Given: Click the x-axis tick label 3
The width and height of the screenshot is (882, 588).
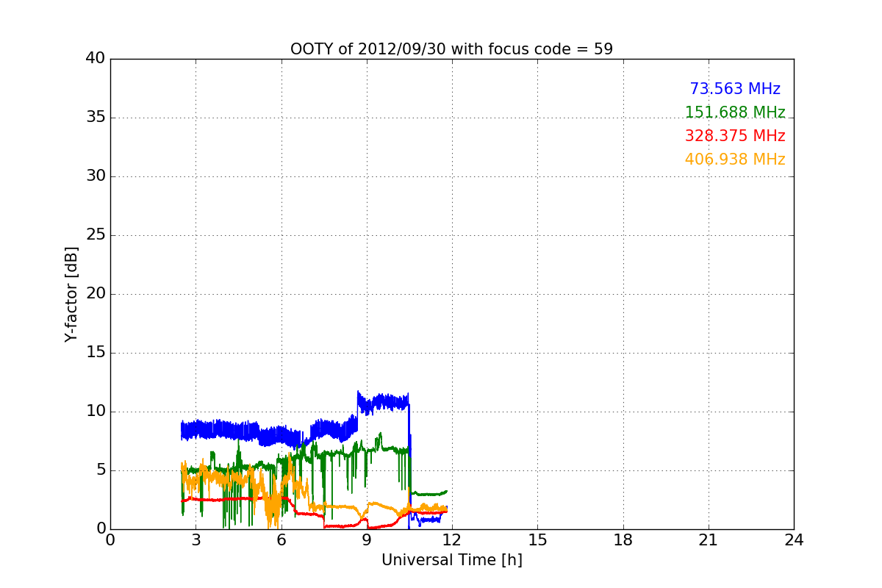Looking at the screenshot, I should tap(196, 540).
